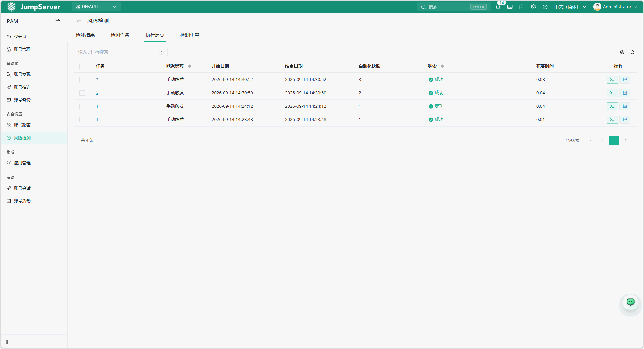The height and width of the screenshot is (349, 644).
Task: Open the chat assistant floating icon
Action: click(x=631, y=303)
